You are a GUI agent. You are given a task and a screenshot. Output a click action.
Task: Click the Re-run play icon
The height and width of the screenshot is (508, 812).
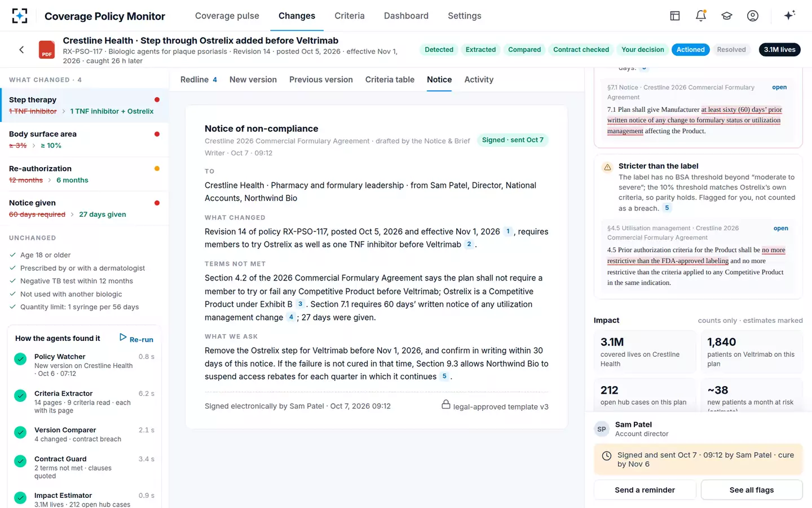click(x=123, y=338)
